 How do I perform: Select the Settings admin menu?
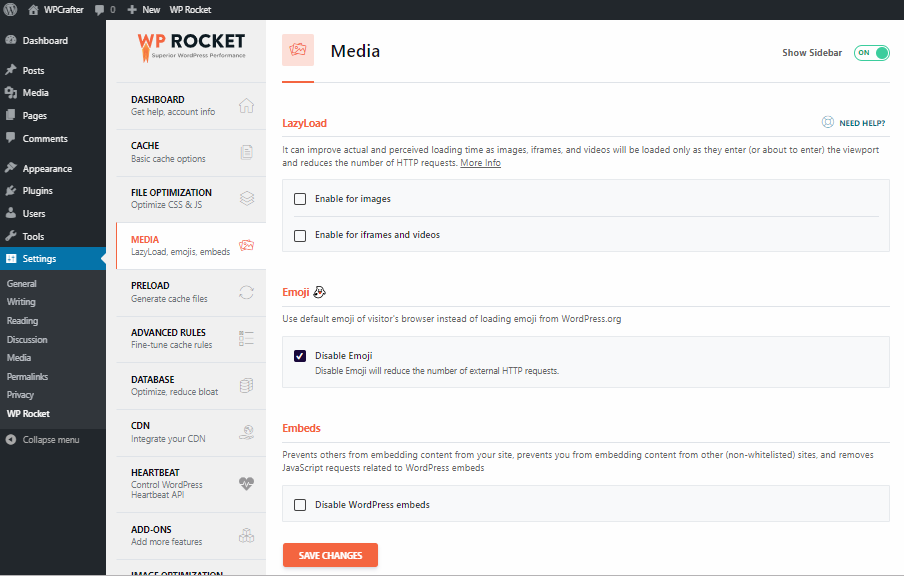pyautogui.click(x=52, y=258)
